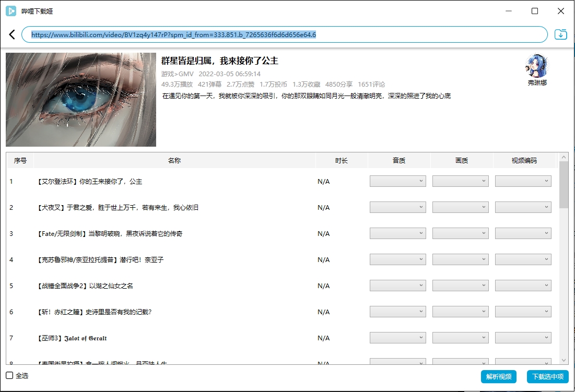Click the 2.7万点赞 like count
575x392 pixels.
click(241, 84)
